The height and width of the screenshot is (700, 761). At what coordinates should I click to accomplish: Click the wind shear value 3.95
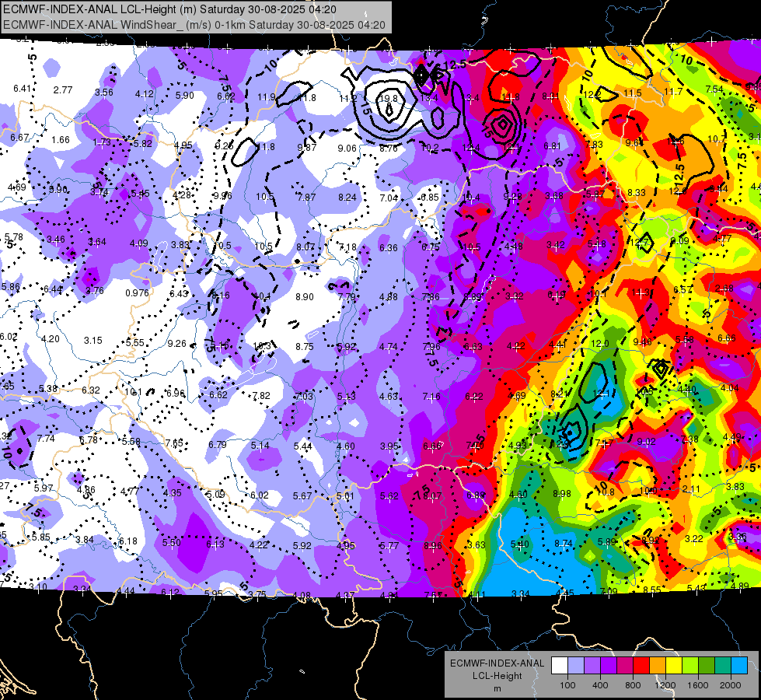[x=389, y=446]
